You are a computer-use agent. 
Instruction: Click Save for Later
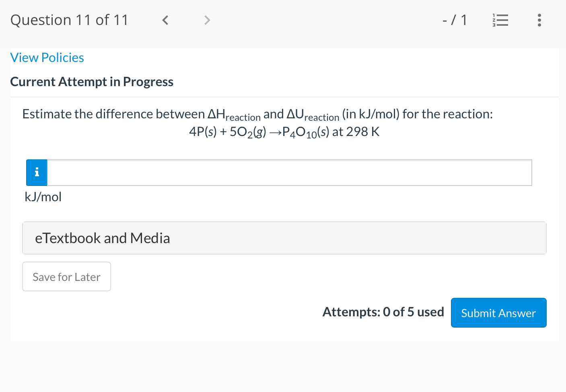tap(66, 276)
